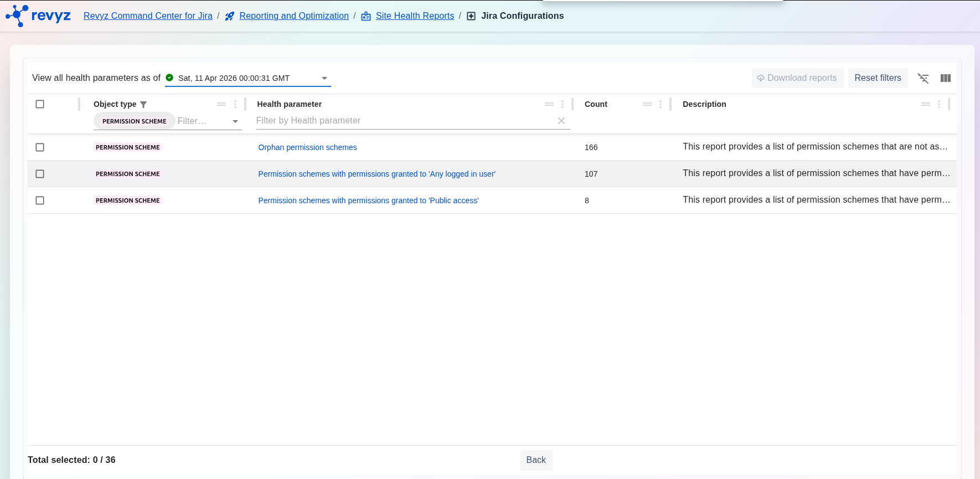Open Health parameter column options menu
This screenshot has width=980, height=479.
pos(563,104)
